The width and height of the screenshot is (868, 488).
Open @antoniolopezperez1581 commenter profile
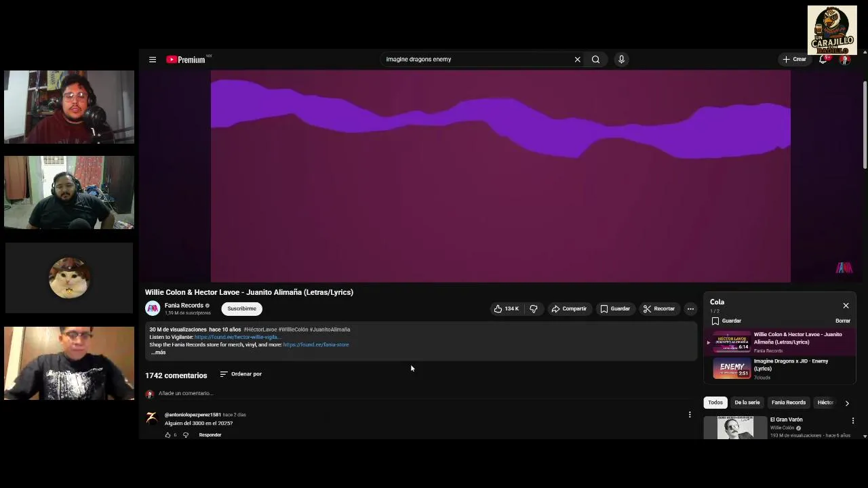click(193, 415)
